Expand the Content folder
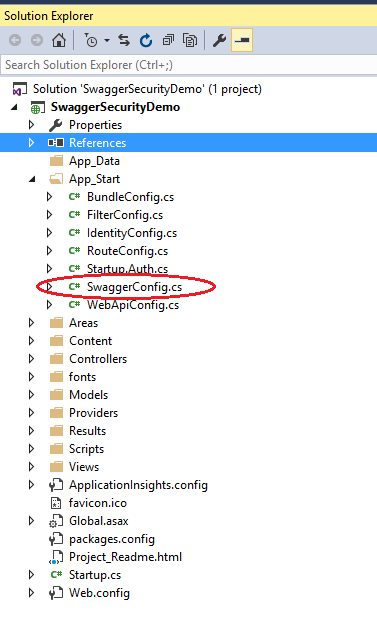Screen dimensions: 377x620 point(31,341)
